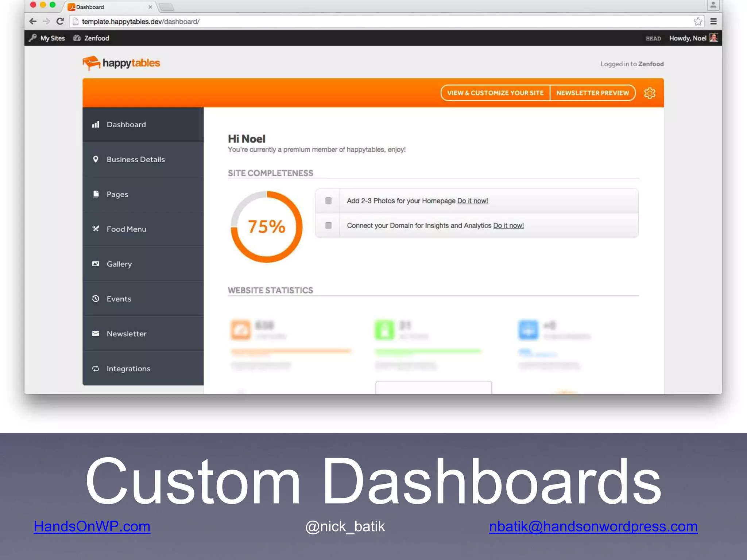Click blue statistics tile icon
The image size is (747, 560).
tap(528, 330)
